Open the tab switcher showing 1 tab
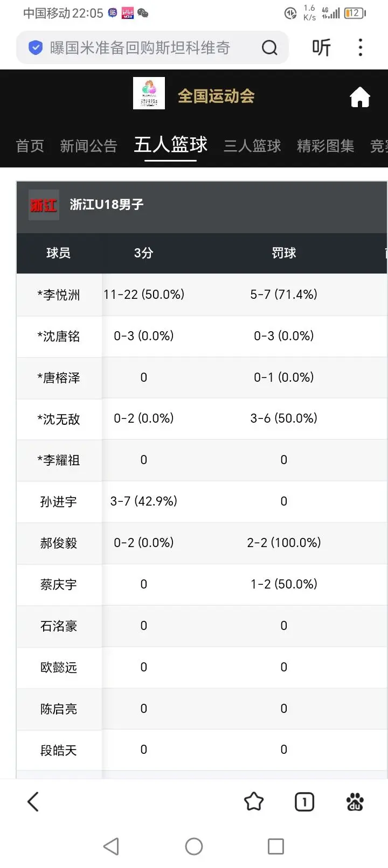388x868 pixels. [x=304, y=802]
